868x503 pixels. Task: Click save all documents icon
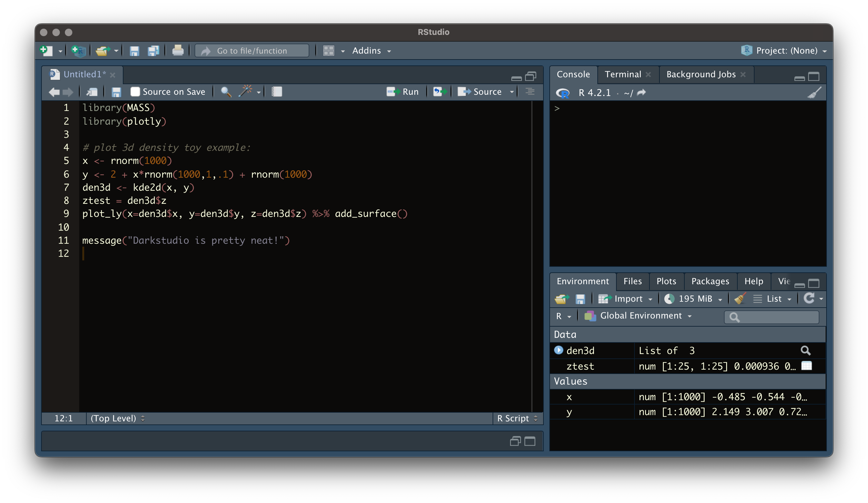153,50
